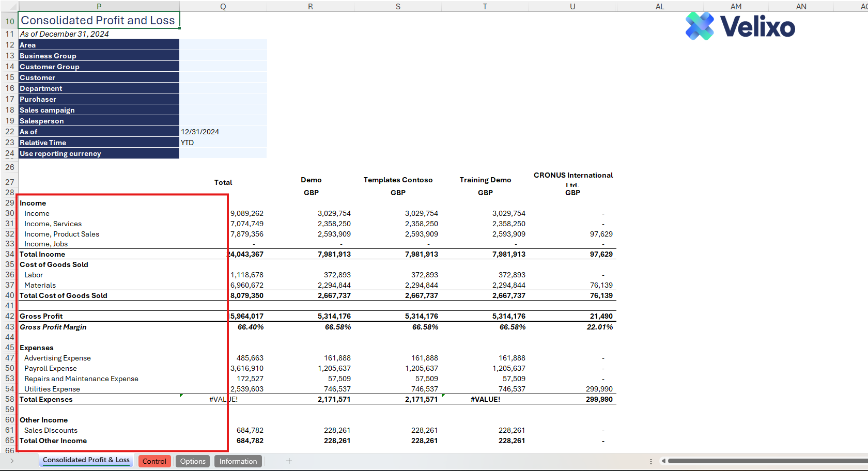Select column P header

pos(99,6)
